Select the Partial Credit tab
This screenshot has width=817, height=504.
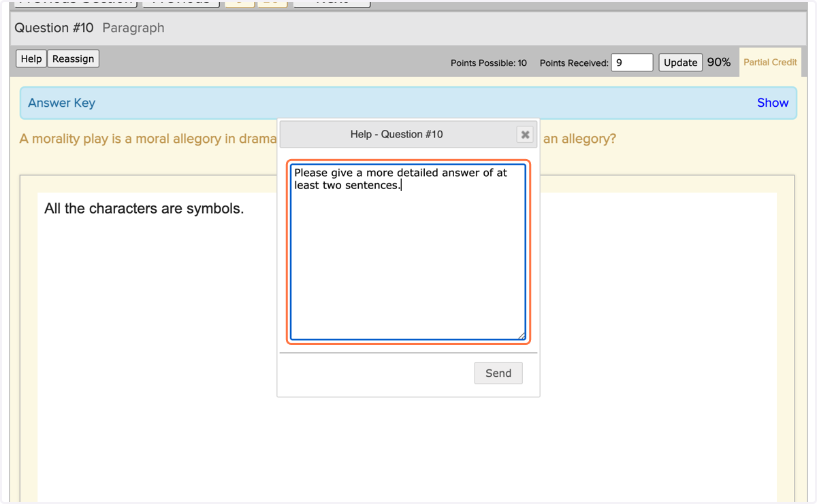point(770,62)
